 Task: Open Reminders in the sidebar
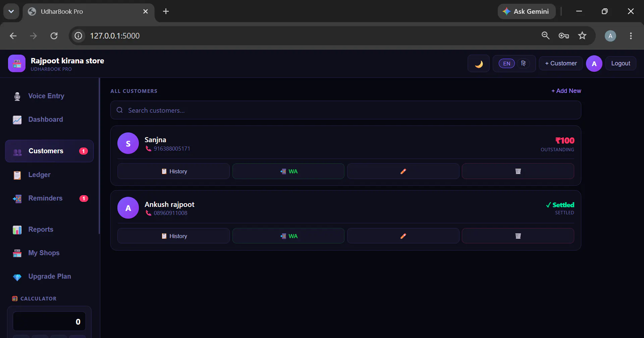(x=49, y=198)
